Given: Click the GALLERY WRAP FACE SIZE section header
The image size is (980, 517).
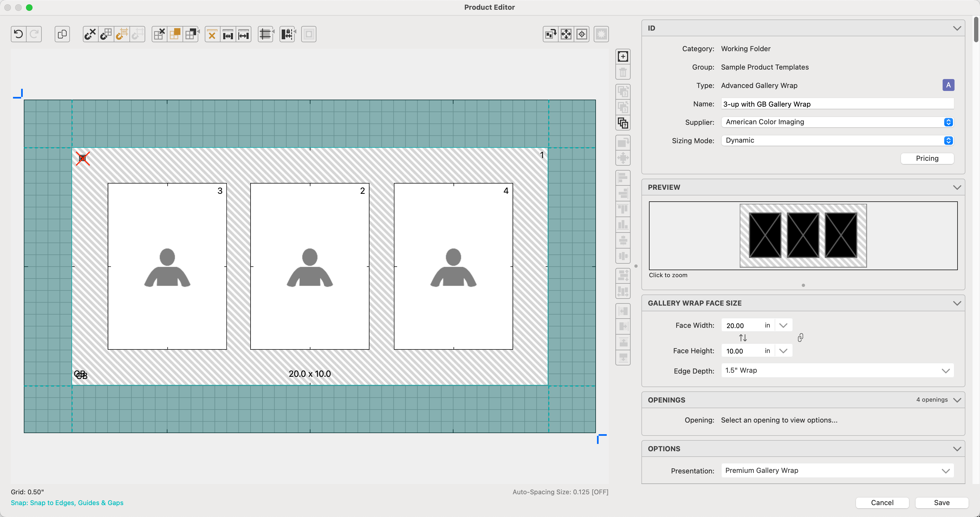Looking at the screenshot, I should coord(695,303).
